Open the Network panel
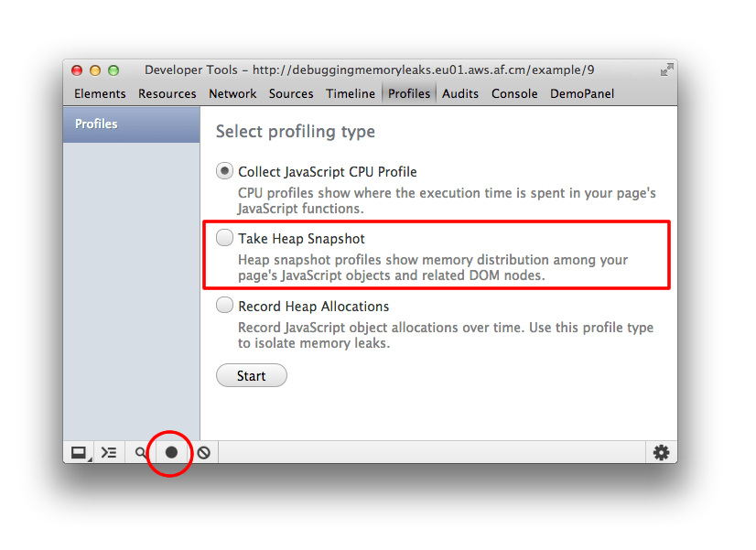Screen dimensions: 756x550 (232, 93)
